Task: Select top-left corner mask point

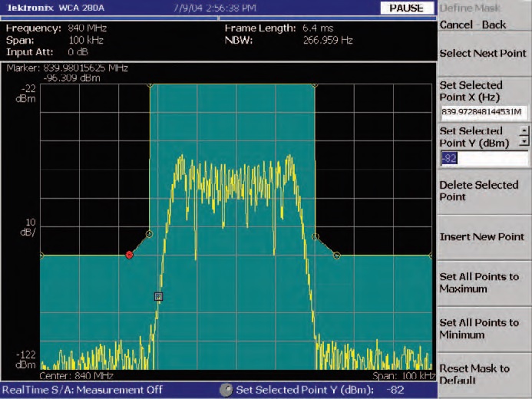Action: click(x=149, y=85)
